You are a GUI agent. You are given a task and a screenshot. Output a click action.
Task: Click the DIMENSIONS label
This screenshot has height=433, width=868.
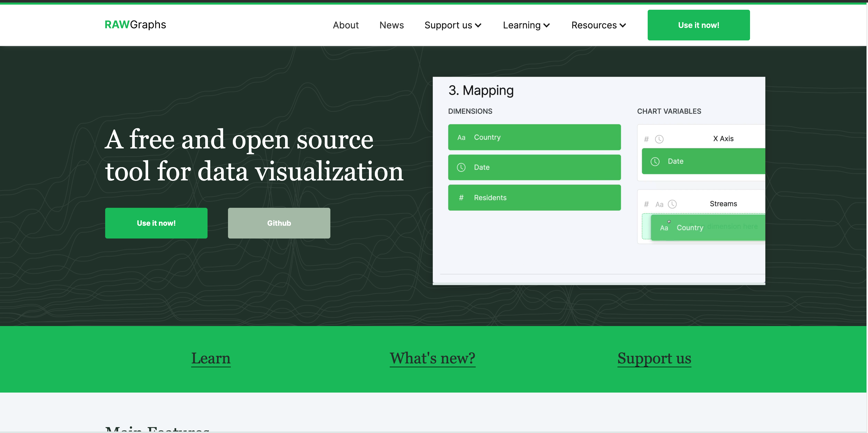pos(470,111)
